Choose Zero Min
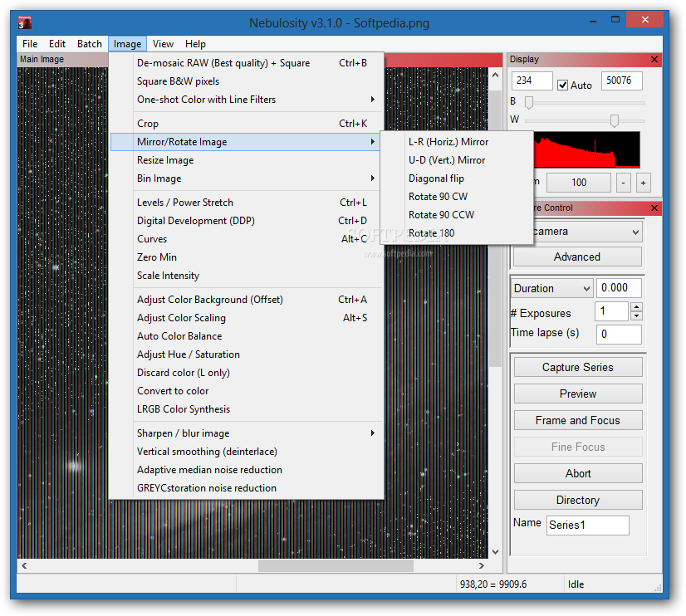Image resolution: width=686 pixels, height=616 pixels. tap(246, 257)
